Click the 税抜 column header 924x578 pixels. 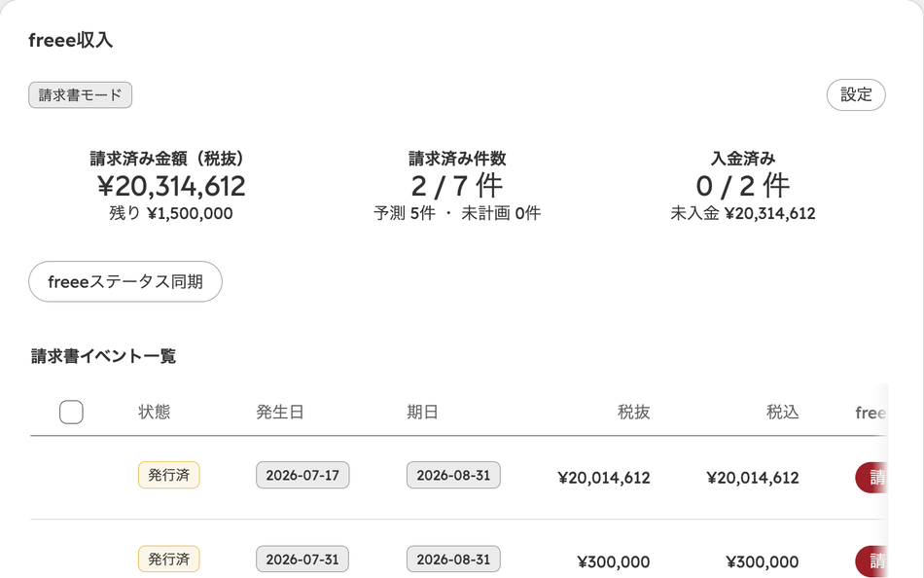(x=633, y=412)
